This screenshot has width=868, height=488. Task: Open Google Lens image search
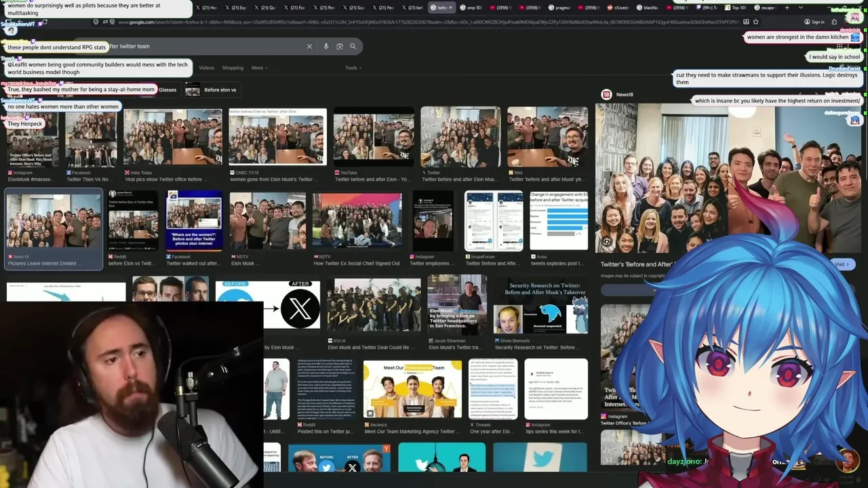340,46
